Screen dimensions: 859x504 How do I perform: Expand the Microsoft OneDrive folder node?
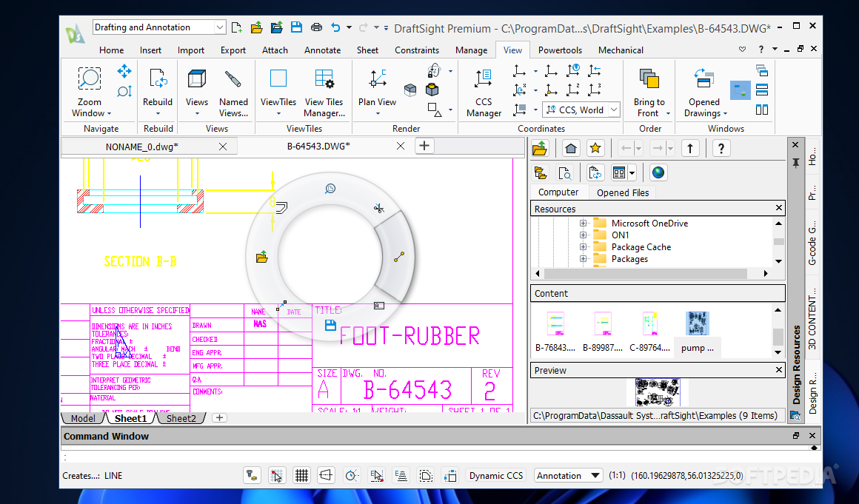tap(583, 224)
